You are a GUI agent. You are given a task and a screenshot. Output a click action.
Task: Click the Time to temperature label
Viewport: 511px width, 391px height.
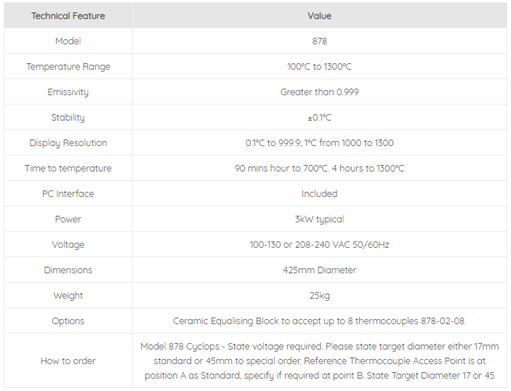(x=68, y=168)
